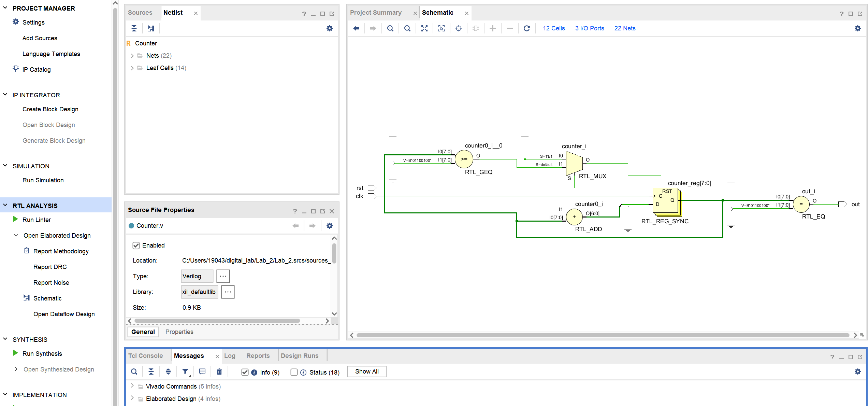This screenshot has width=868, height=406.
Task: Enable the Status messages checkbox
Action: pos(294,372)
